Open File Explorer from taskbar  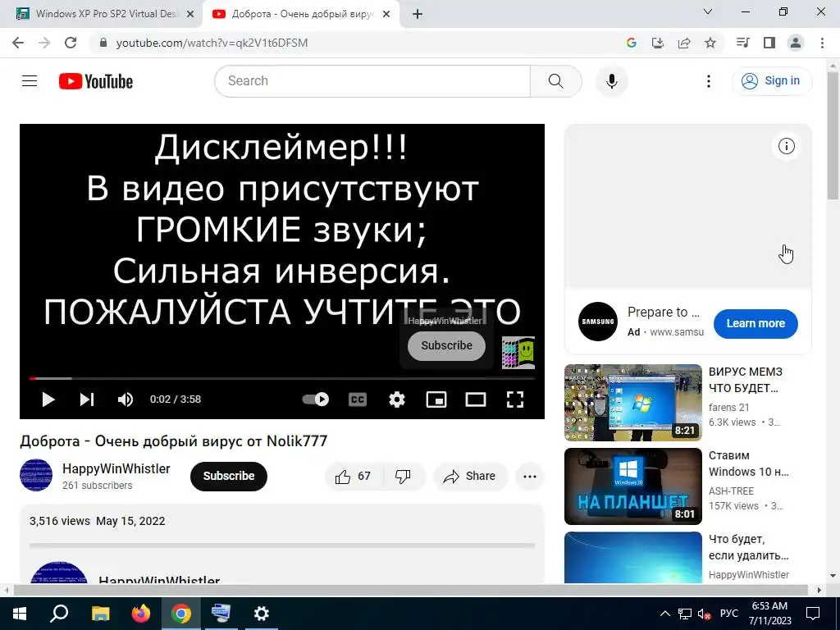point(100,614)
